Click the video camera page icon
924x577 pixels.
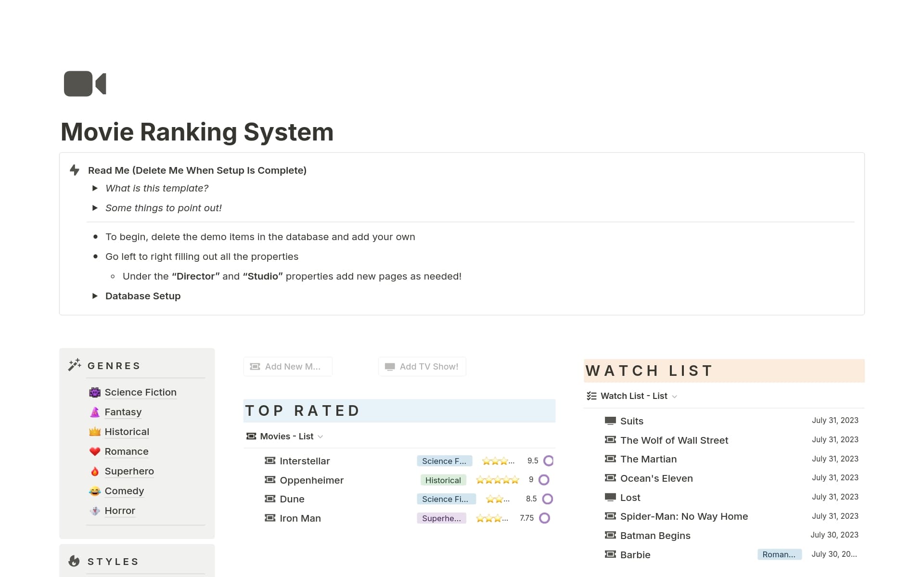(x=85, y=84)
